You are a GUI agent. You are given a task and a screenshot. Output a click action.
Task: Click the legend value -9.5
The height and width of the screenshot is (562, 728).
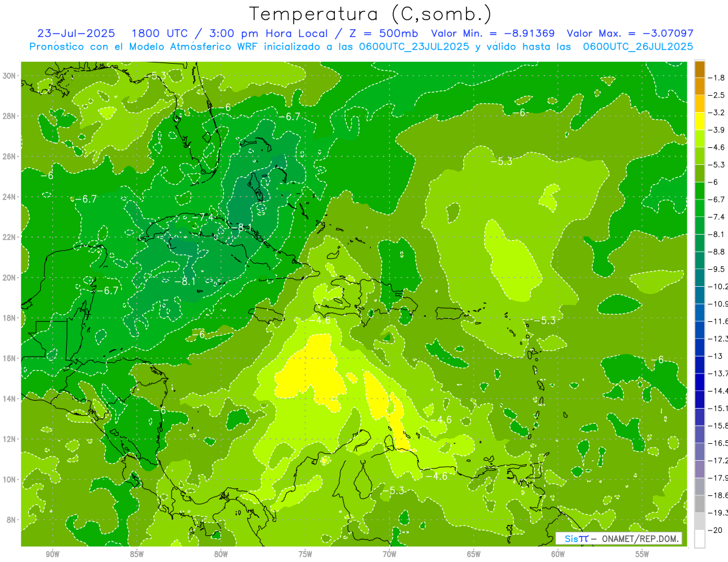[x=717, y=269]
